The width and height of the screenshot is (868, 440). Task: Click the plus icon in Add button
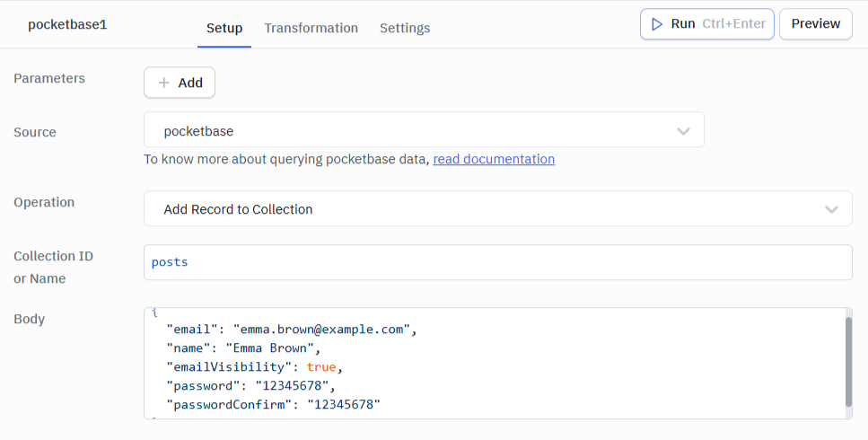(x=163, y=83)
